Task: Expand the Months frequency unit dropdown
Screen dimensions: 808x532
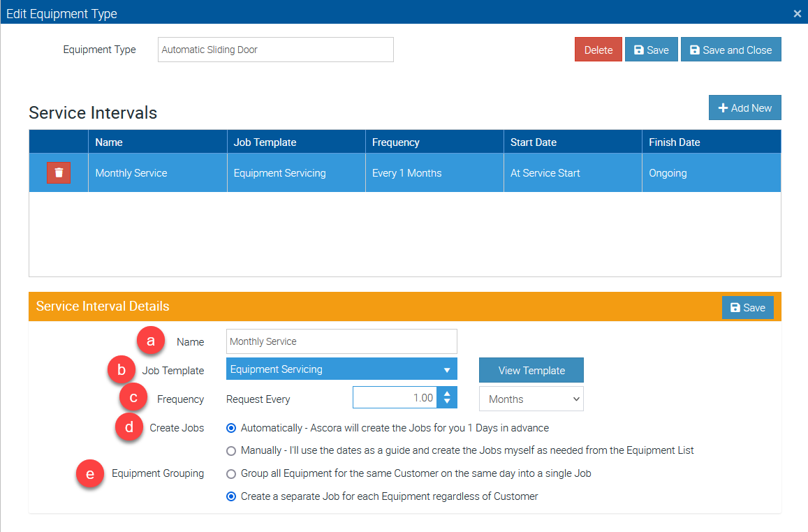Action: (531, 399)
